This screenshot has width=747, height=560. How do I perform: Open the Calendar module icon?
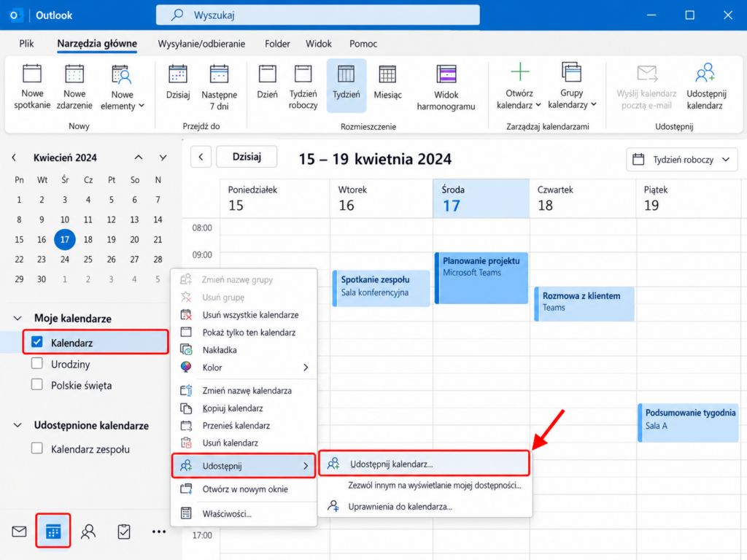[x=53, y=531]
